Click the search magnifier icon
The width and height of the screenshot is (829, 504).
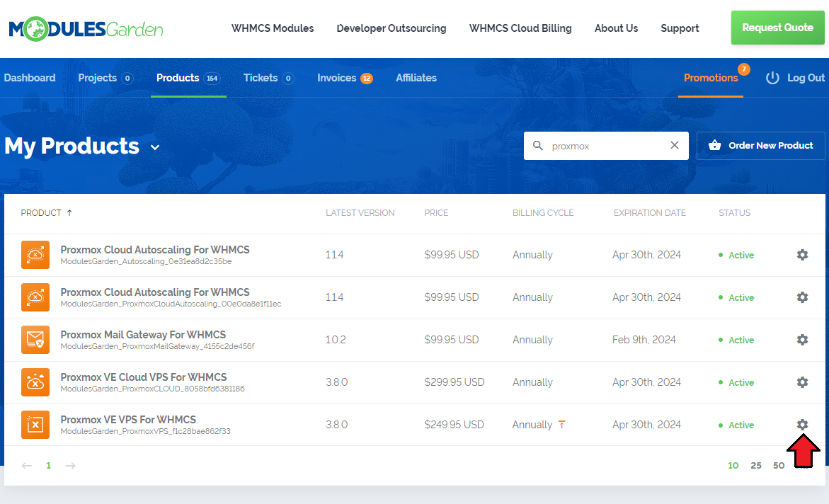pyautogui.click(x=538, y=145)
